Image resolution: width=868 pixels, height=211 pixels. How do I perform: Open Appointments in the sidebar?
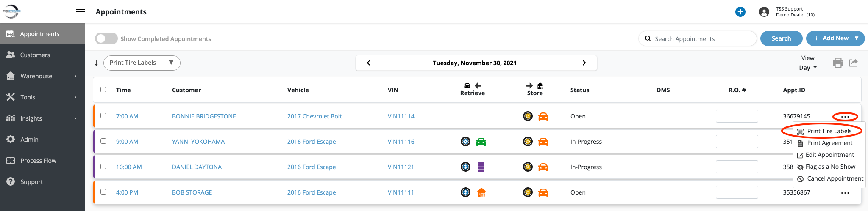[x=42, y=34]
